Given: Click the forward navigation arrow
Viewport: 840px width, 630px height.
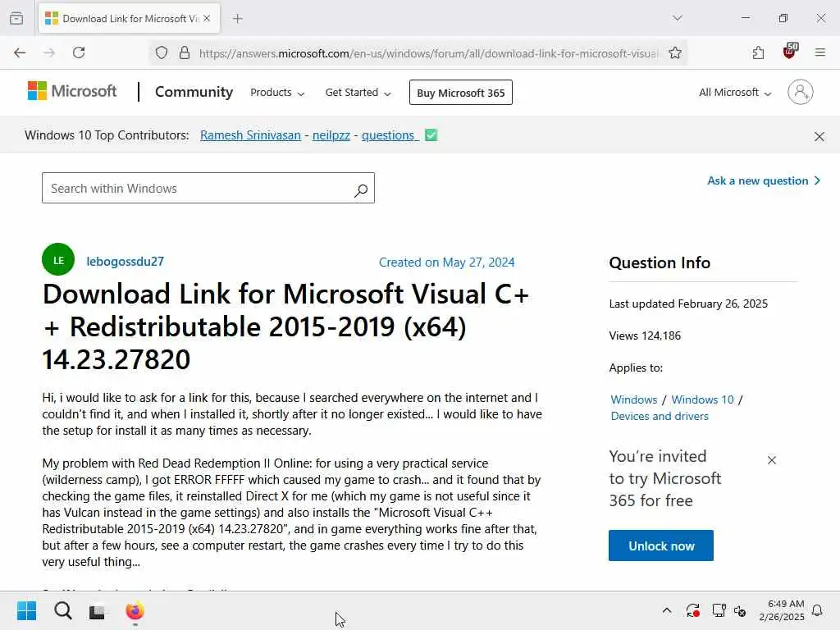Looking at the screenshot, I should (x=49, y=52).
